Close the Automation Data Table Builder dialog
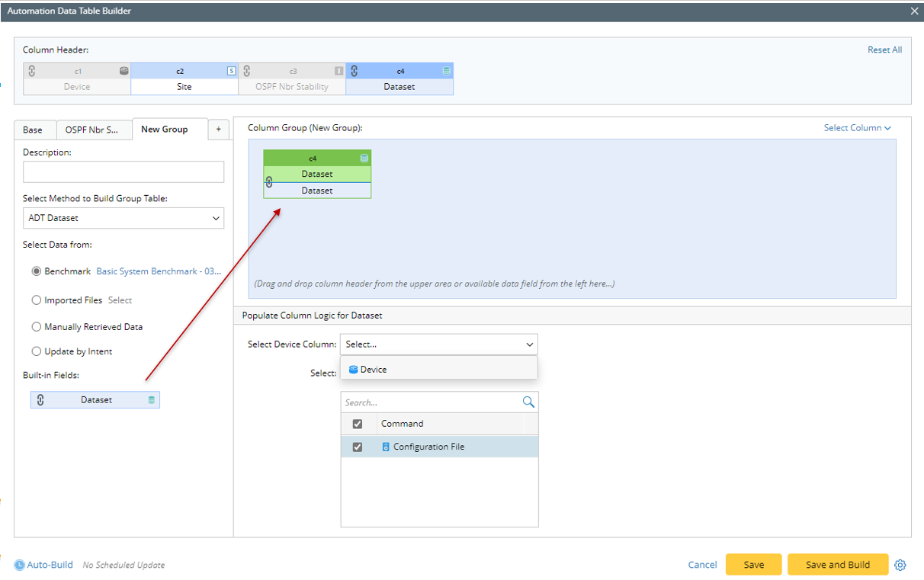This screenshot has height=580, width=924. [914, 11]
